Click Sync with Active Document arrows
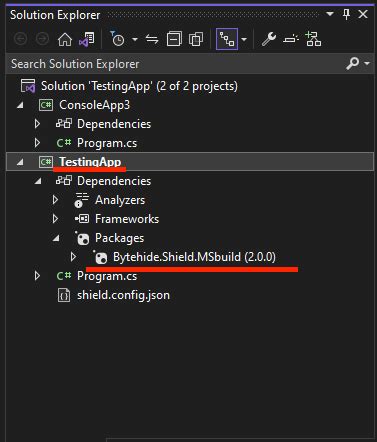Image resolution: width=377 pixels, height=442 pixels. [152, 39]
